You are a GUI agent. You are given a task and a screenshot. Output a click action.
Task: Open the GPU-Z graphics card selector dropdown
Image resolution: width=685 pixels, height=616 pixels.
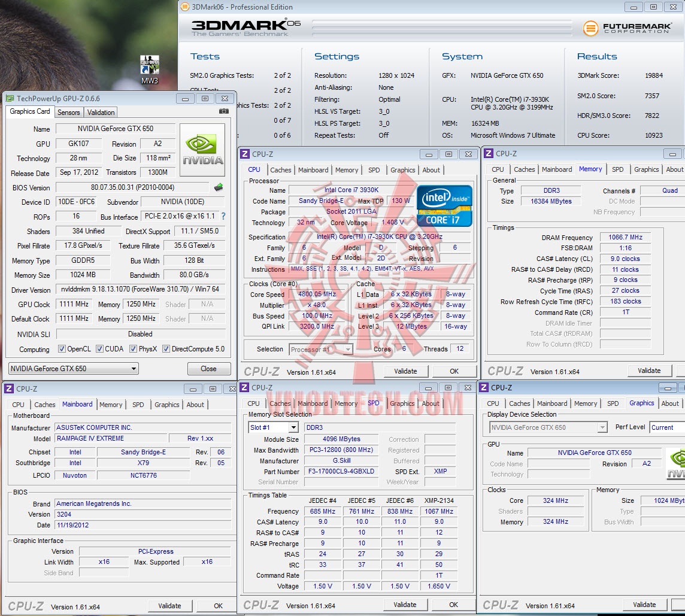(74, 368)
